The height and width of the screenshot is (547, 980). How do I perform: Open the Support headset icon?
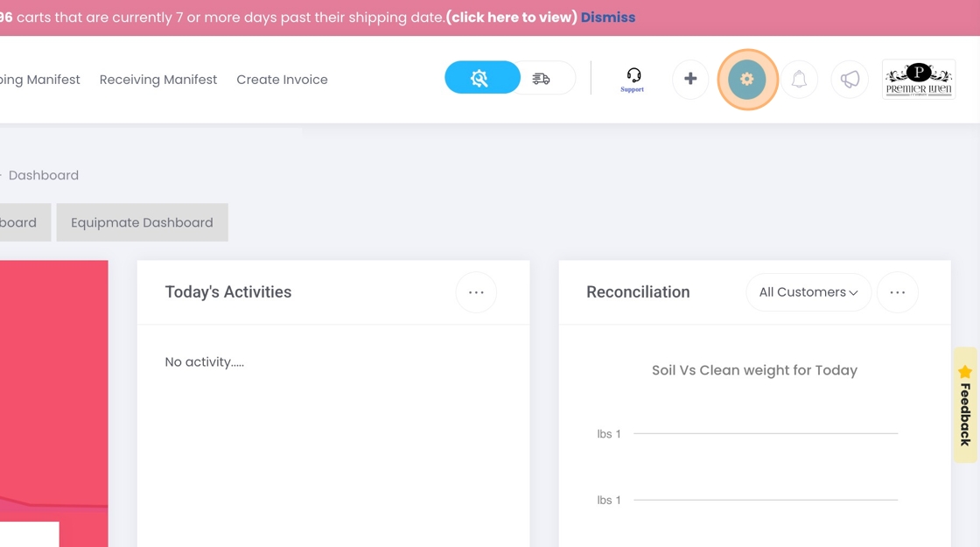point(633,80)
